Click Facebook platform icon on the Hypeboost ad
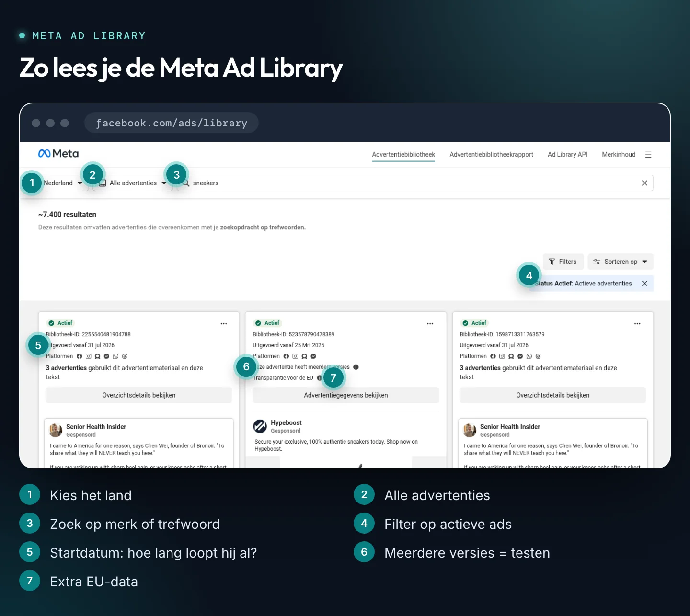This screenshot has width=690, height=616. click(x=287, y=356)
